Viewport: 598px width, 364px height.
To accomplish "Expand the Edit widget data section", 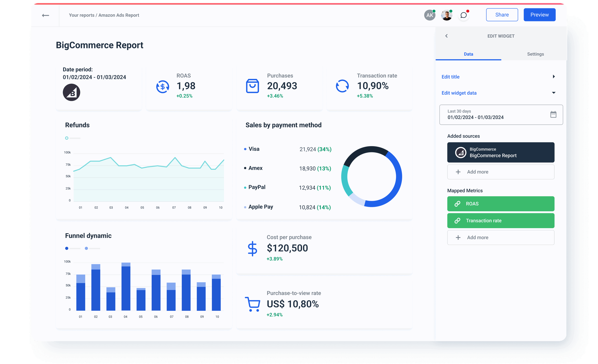I will pyautogui.click(x=554, y=93).
